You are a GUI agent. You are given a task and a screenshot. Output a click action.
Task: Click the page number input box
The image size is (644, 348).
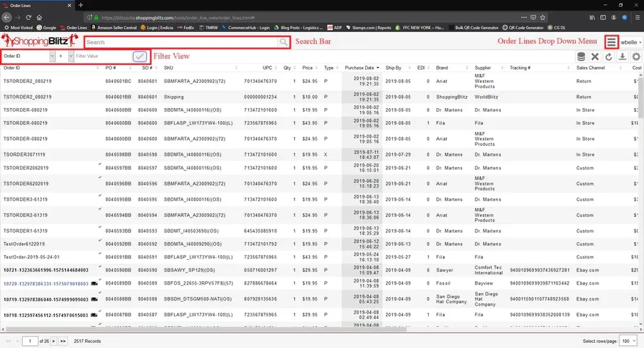30,341
